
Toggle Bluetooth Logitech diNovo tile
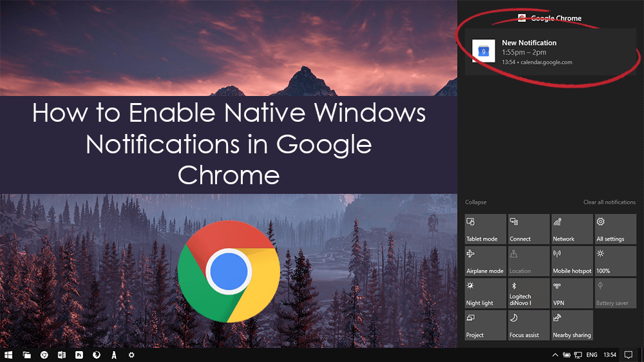529,293
